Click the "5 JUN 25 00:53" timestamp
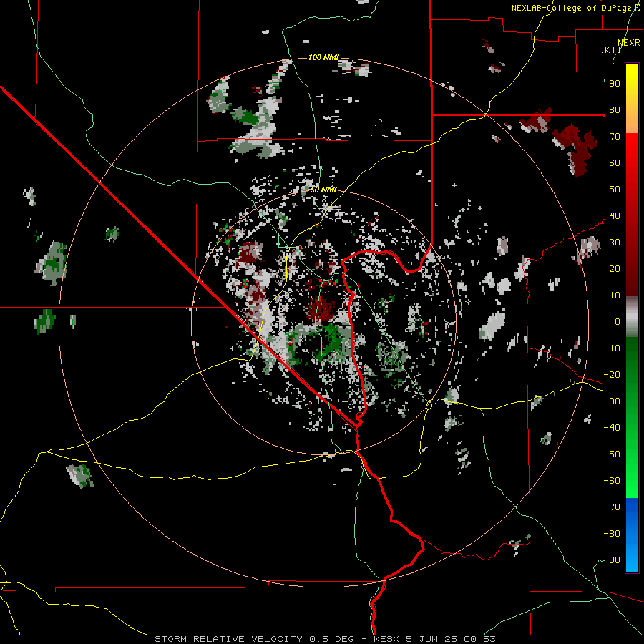The image size is (644, 644). (451, 639)
